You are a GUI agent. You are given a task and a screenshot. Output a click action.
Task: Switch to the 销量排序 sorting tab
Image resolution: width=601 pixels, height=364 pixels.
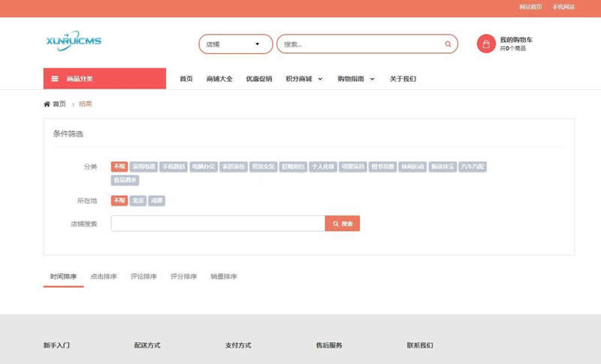point(224,276)
